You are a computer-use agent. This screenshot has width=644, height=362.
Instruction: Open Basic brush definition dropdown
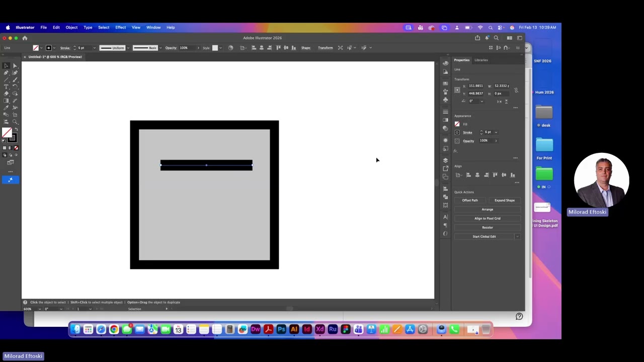tap(160, 48)
